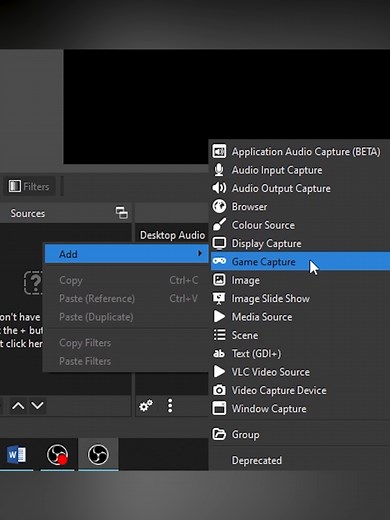Viewport: 390px width, 520px height.
Task: Click the Display Capture monitor icon
Action: tap(219, 243)
